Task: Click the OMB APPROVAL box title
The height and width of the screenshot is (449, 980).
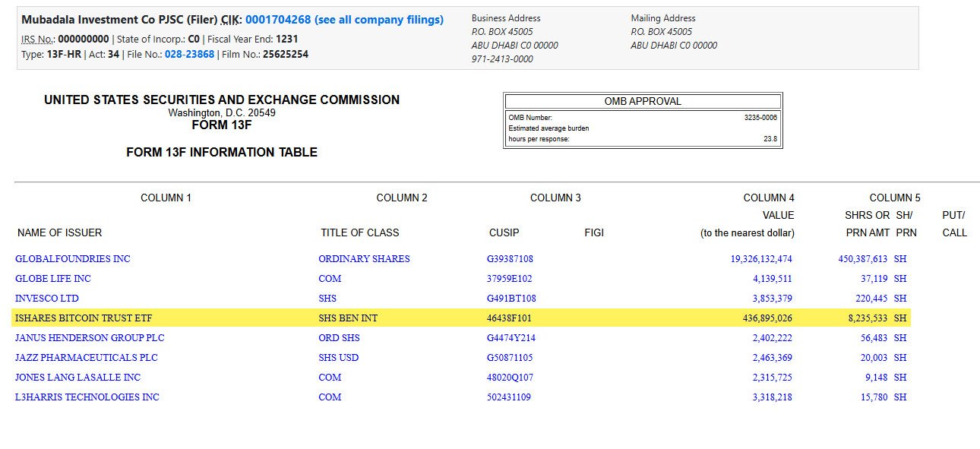Action: pos(643,101)
